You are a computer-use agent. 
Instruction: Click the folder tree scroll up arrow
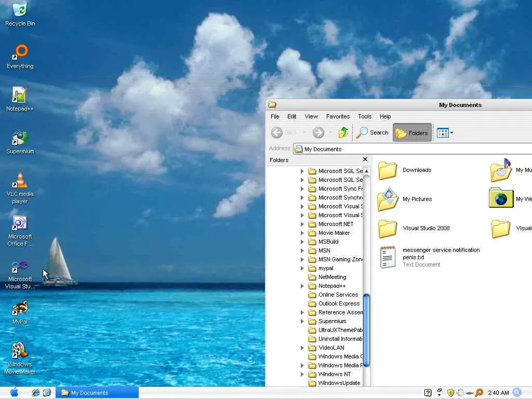[x=366, y=171]
